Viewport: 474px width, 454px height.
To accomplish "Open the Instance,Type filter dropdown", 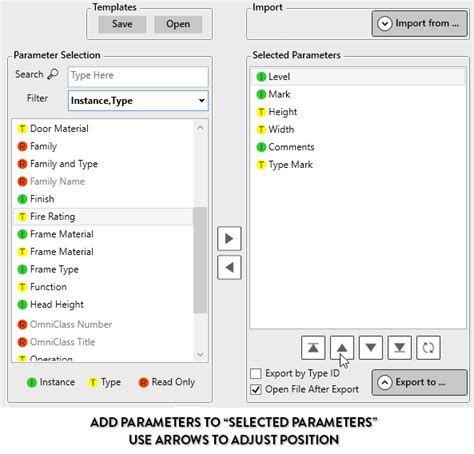I will [x=138, y=101].
